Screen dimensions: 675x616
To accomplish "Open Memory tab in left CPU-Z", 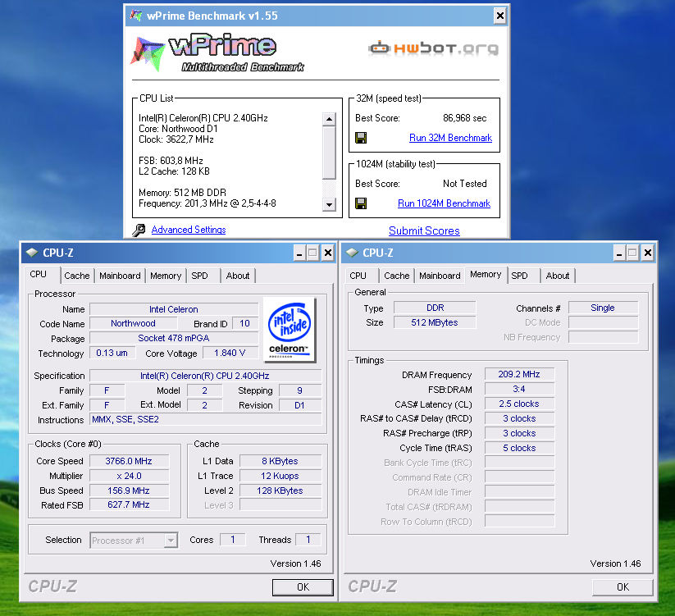I will tap(166, 276).
